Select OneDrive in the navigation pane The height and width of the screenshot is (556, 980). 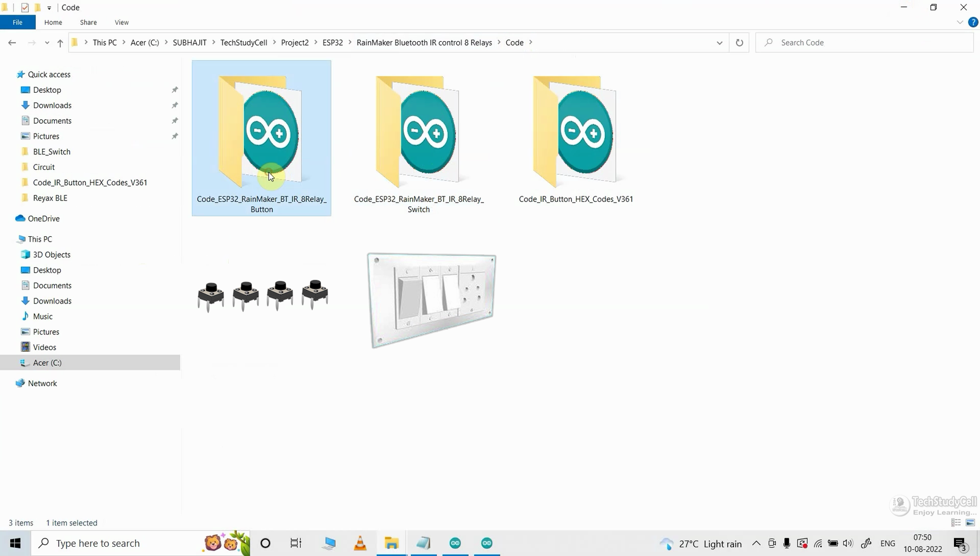43,218
